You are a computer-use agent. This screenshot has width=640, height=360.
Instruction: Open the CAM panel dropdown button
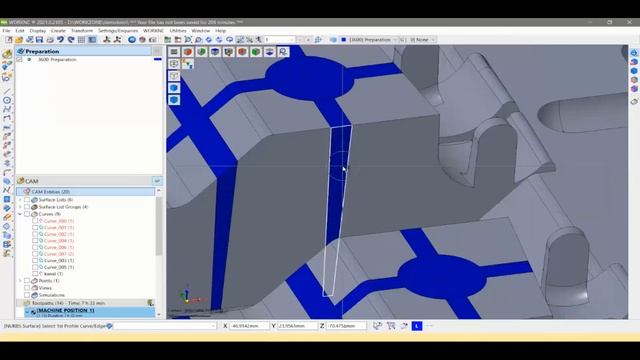pyautogui.click(x=157, y=181)
